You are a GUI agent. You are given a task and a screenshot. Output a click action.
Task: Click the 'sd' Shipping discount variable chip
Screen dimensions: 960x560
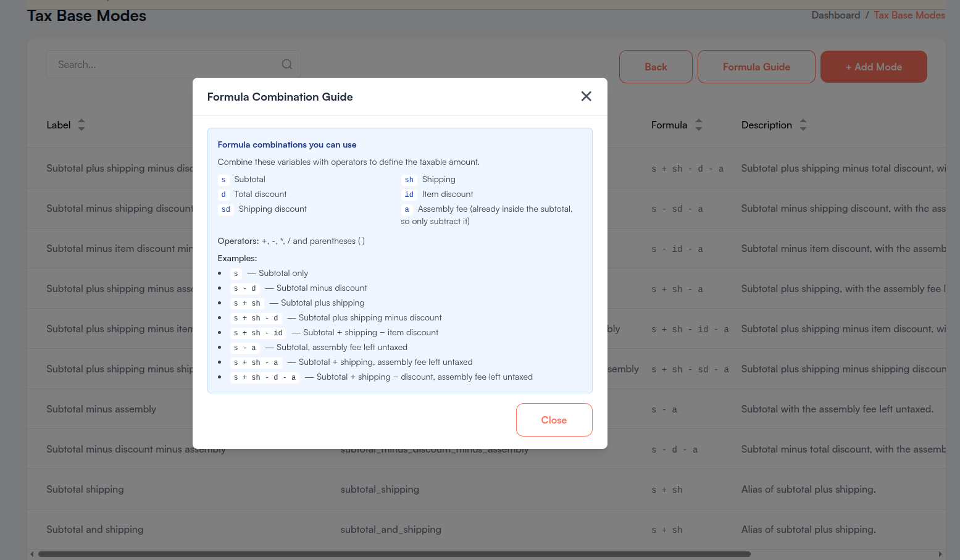226,209
